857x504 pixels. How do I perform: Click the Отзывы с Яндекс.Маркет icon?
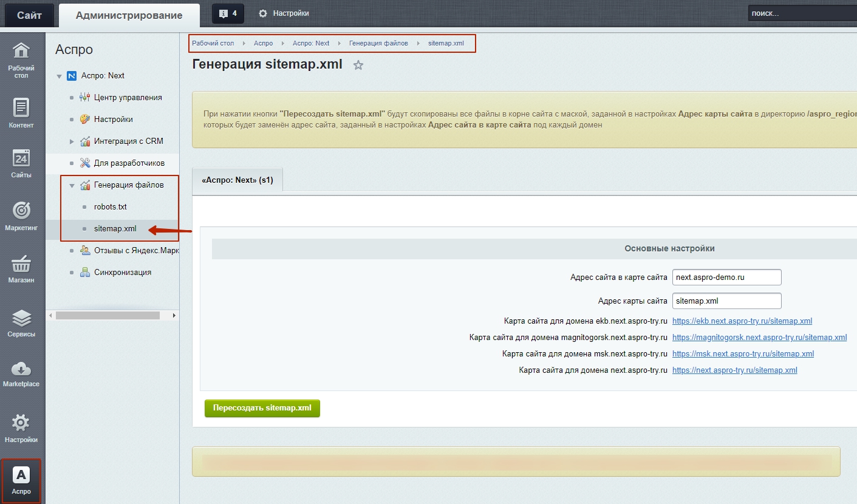pyautogui.click(x=85, y=251)
